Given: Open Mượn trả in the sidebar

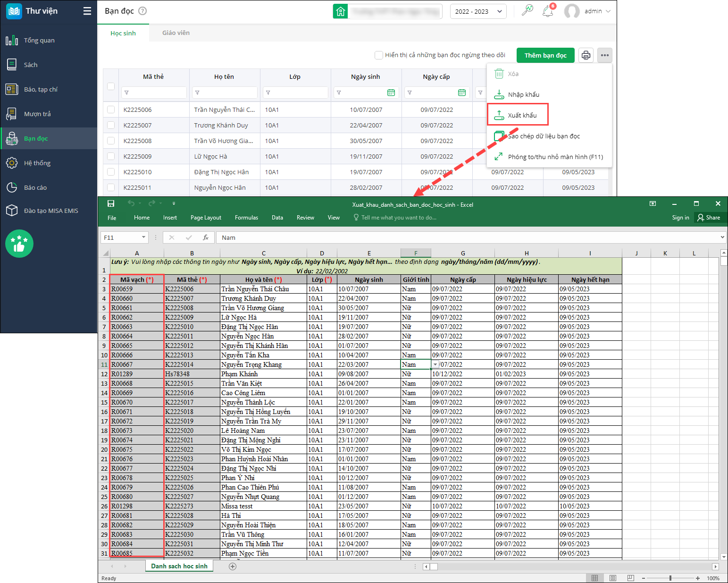Looking at the screenshot, I should (37, 114).
